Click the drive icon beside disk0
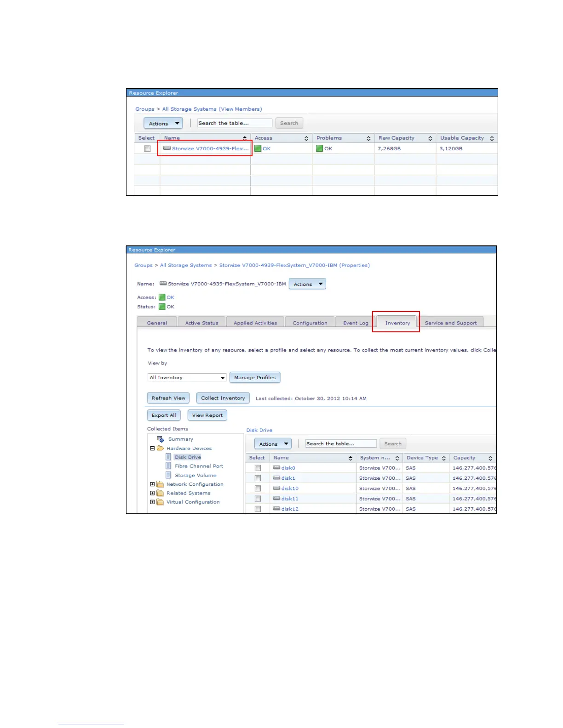The height and width of the screenshot is (728, 563). pos(276,467)
